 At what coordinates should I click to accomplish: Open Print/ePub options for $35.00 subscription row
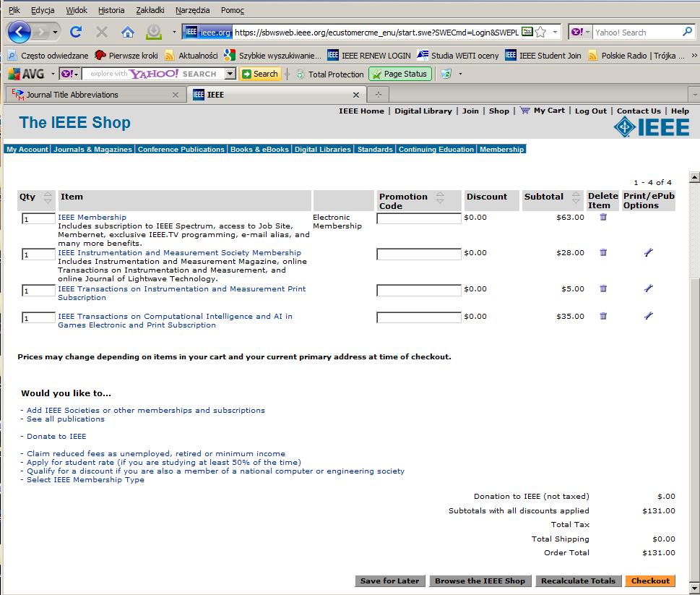[649, 316]
